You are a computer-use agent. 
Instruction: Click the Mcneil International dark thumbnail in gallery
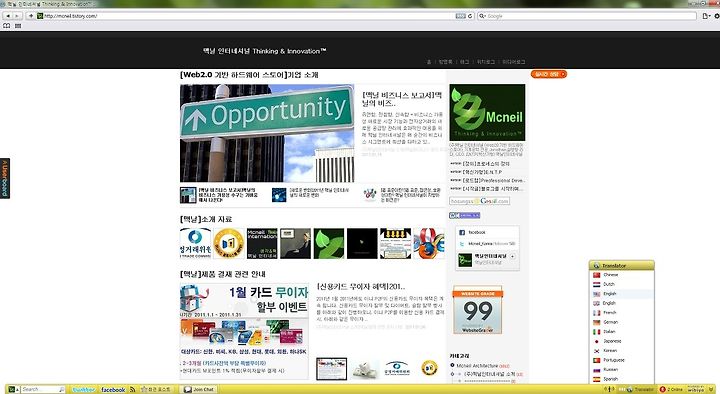[x=262, y=243]
